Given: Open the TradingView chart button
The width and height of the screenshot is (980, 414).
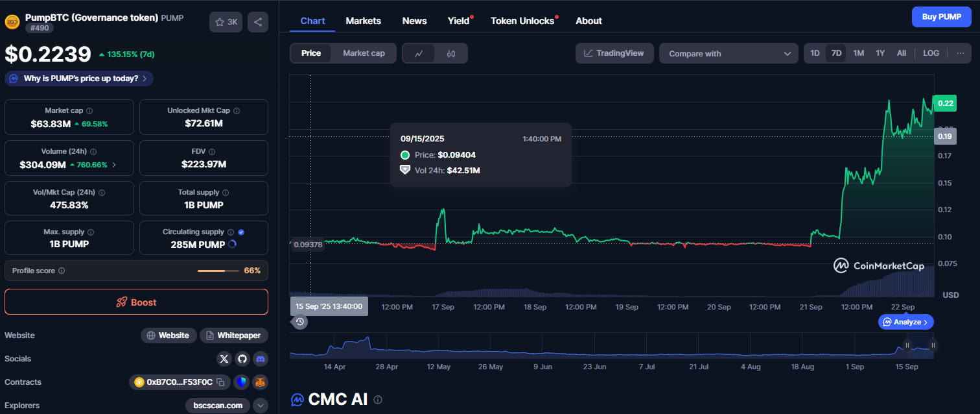Looking at the screenshot, I should pos(614,53).
